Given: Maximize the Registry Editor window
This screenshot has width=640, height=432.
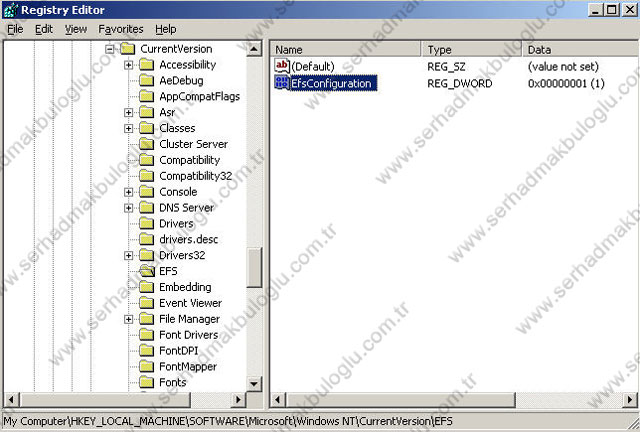Looking at the screenshot, I should (612, 10).
